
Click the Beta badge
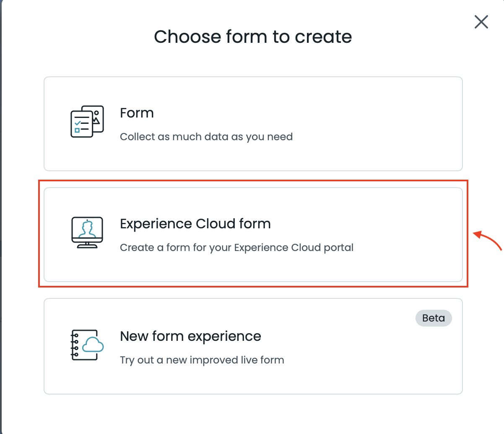pyautogui.click(x=433, y=318)
